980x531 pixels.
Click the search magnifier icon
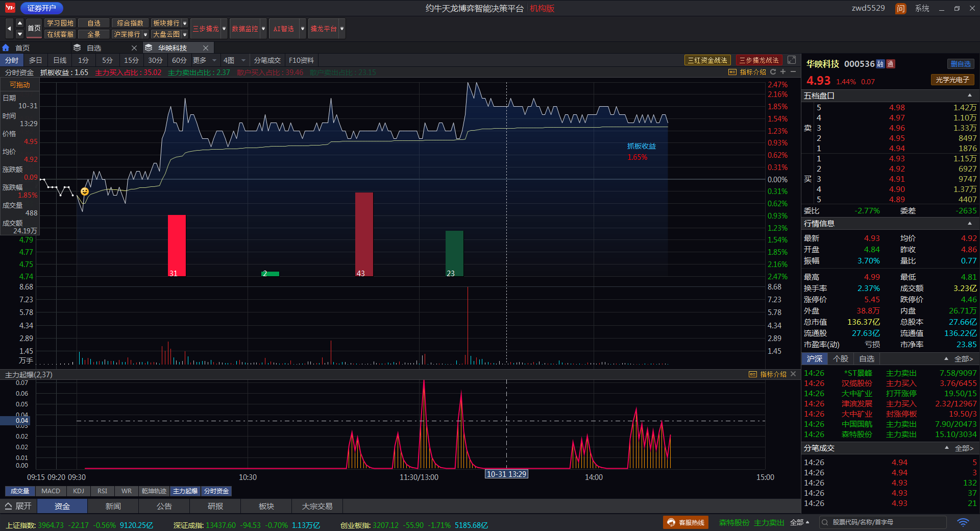825,522
